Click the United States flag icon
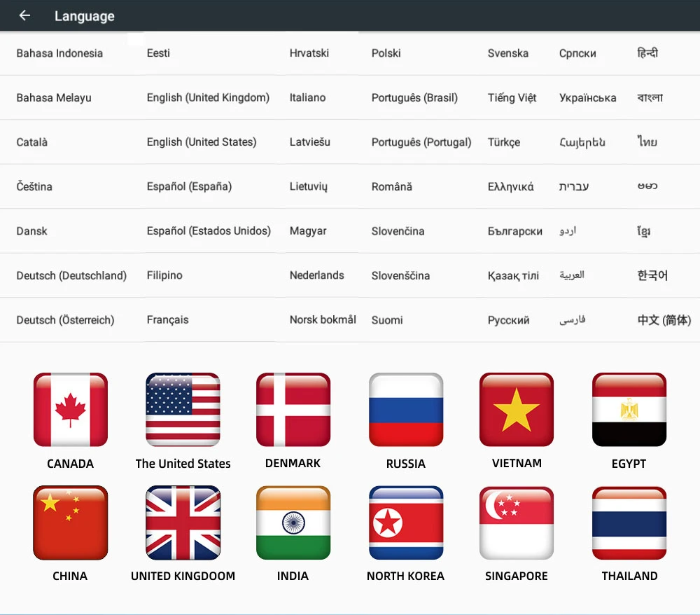 183,410
